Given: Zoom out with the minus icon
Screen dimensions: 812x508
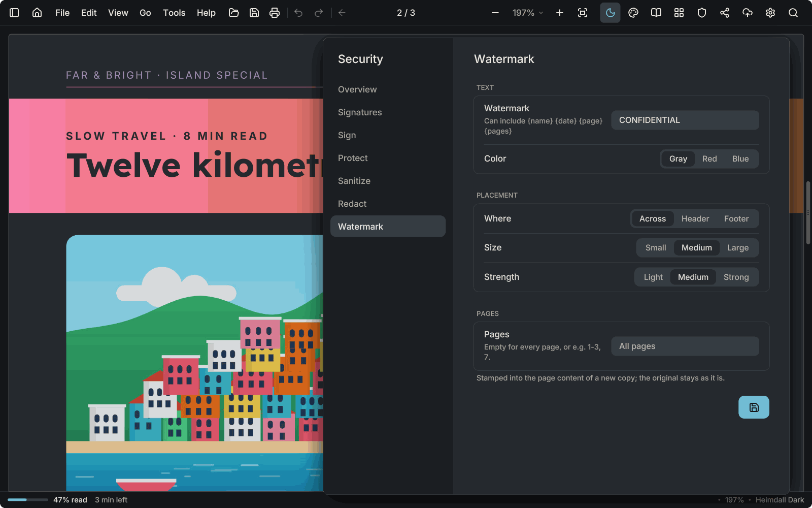Looking at the screenshot, I should pos(495,13).
